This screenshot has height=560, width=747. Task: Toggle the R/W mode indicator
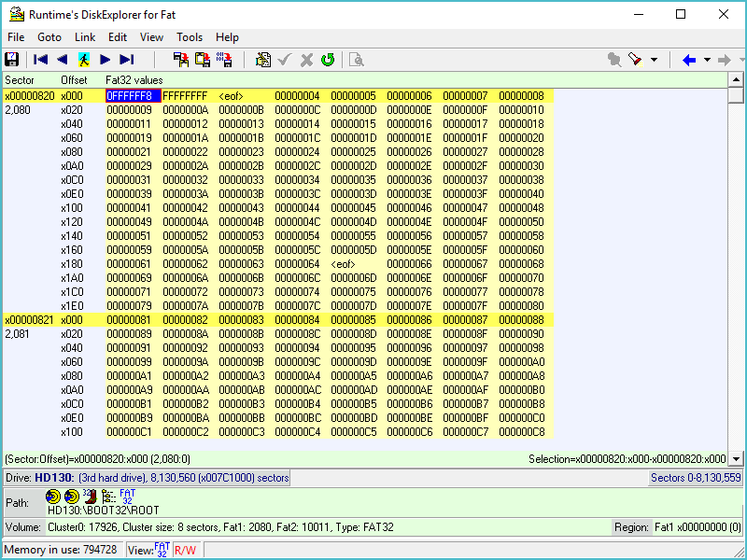[x=185, y=550]
